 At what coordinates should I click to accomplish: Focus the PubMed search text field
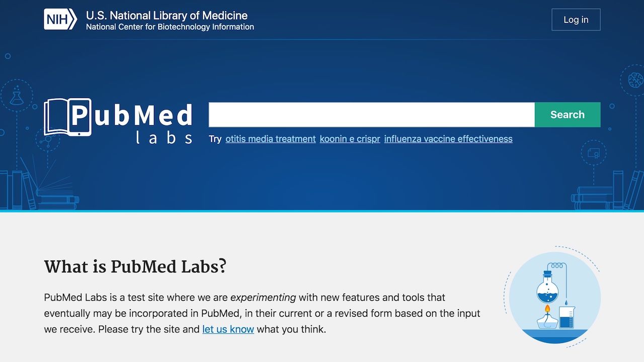[x=371, y=115]
